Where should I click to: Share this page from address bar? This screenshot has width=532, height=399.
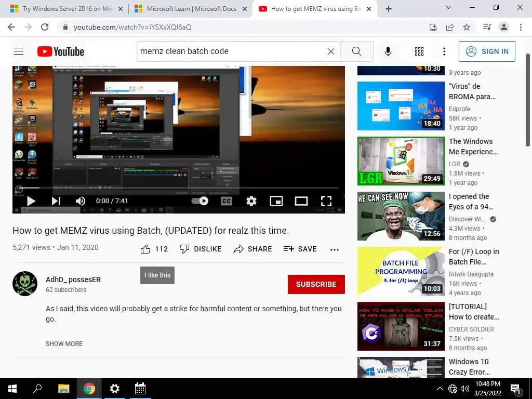pos(450,27)
